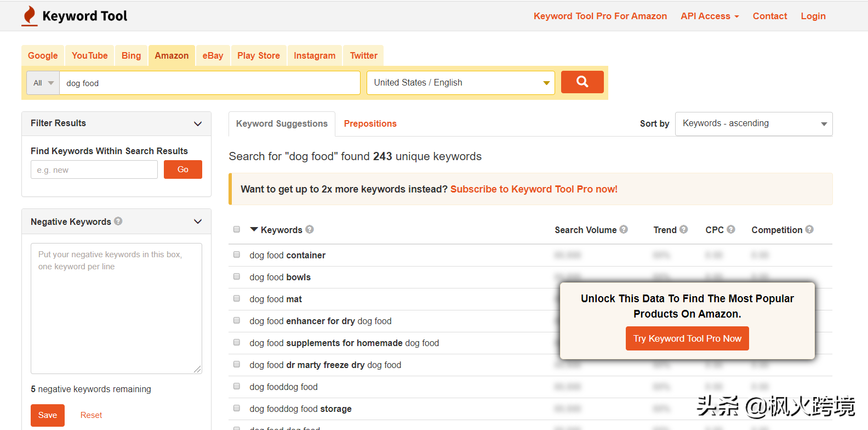Select the Amazon tab
Viewport: 868px width, 430px height.
click(172, 55)
